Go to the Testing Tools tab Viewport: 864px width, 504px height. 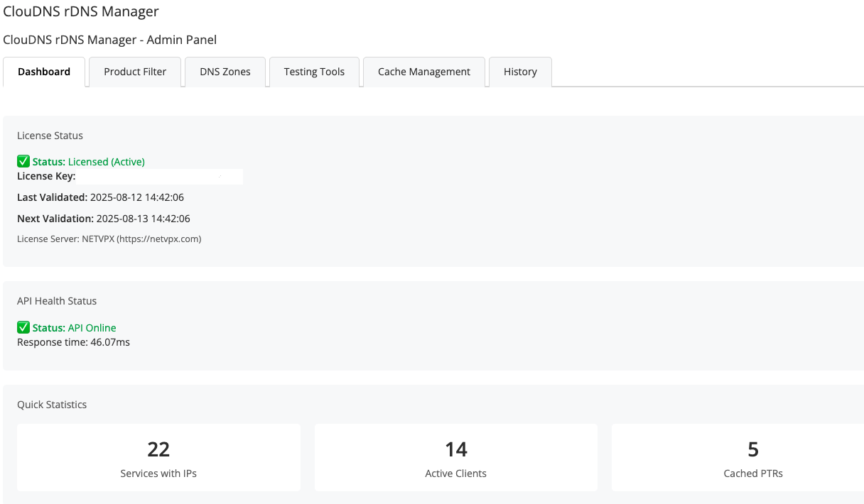click(x=314, y=72)
